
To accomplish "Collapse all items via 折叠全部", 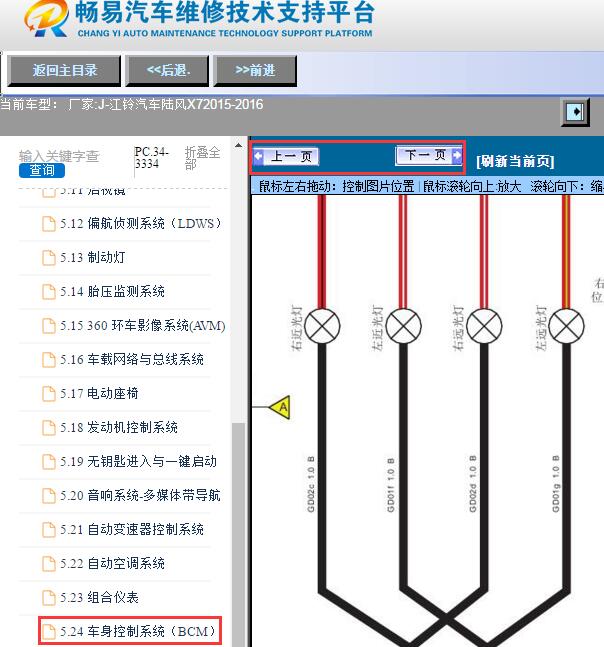I will (x=202, y=158).
